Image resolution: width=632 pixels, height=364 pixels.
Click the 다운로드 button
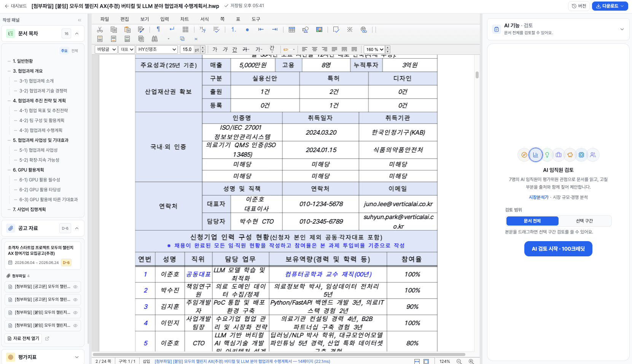pyautogui.click(x=610, y=6)
